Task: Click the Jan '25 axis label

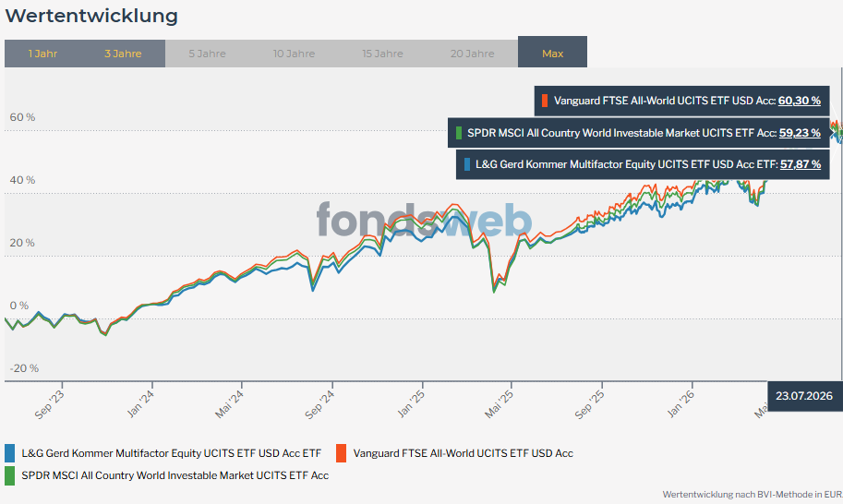Action: [x=411, y=403]
